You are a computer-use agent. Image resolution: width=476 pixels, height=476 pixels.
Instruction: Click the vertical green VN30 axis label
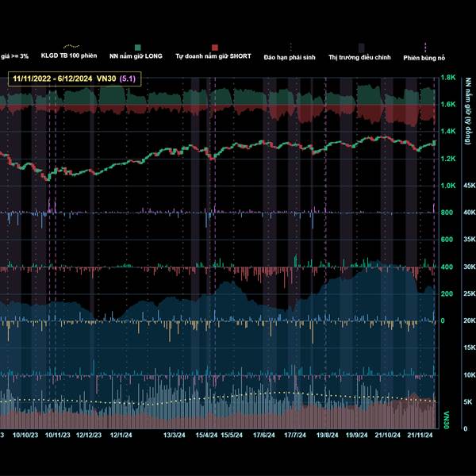(446, 420)
